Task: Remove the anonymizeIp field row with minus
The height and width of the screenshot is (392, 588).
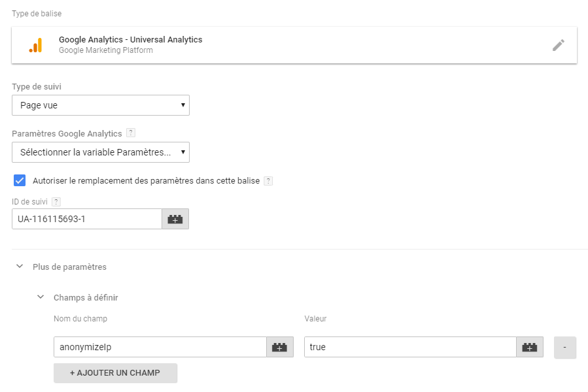Action: tap(564, 347)
